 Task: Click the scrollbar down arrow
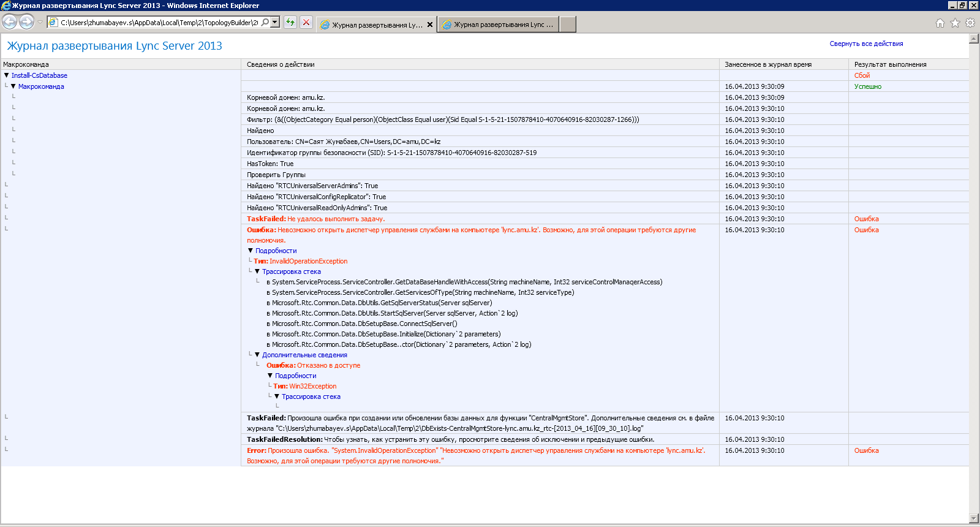coord(974,518)
